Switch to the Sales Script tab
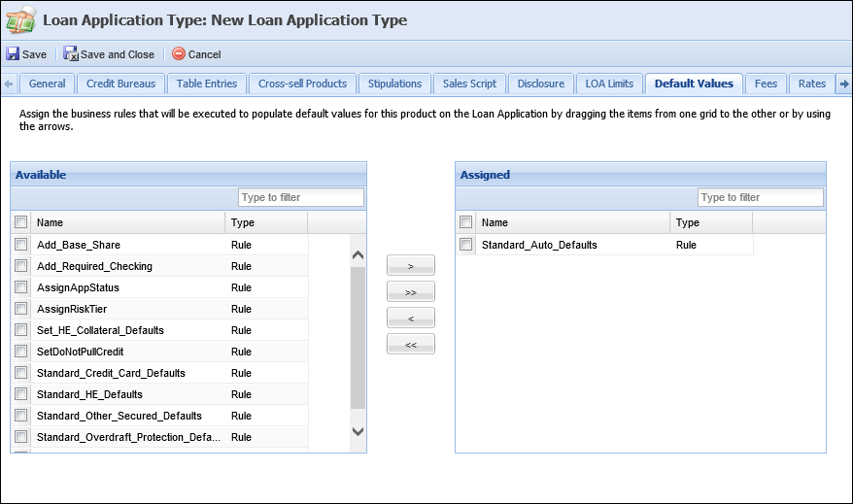 tap(469, 84)
